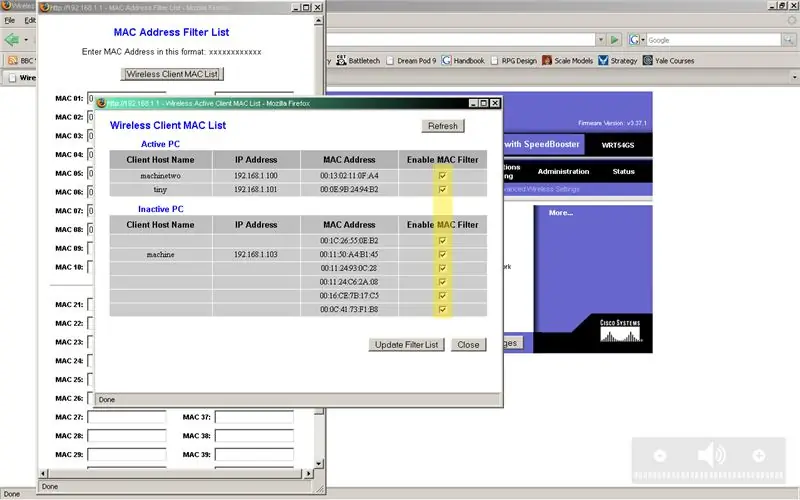Open the File menu
800x500 pixels.
pos(10,20)
